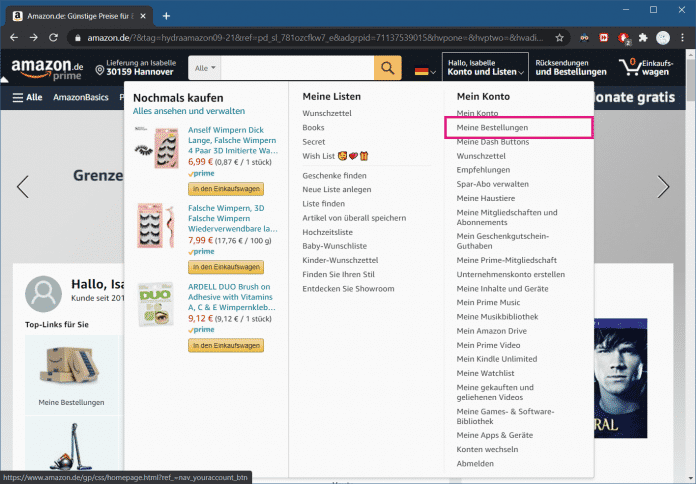Open Empfehlungen

pos(483,170)
